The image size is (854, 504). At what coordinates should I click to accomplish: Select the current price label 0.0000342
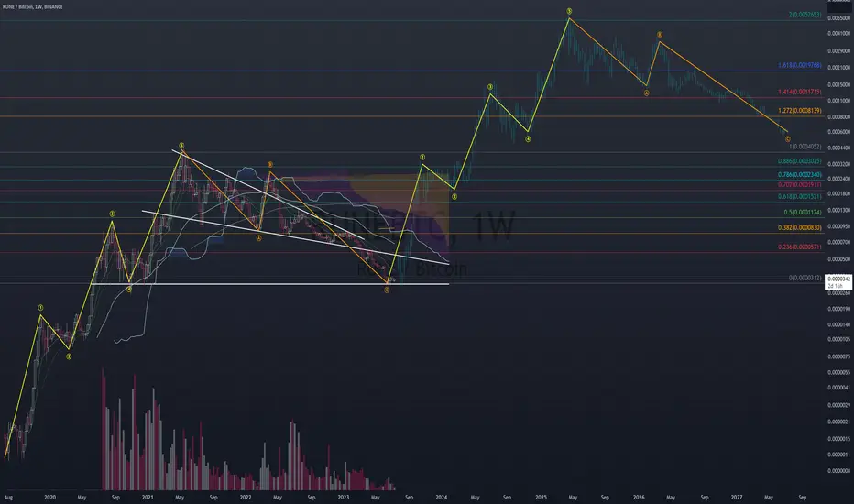pos(838,279)
